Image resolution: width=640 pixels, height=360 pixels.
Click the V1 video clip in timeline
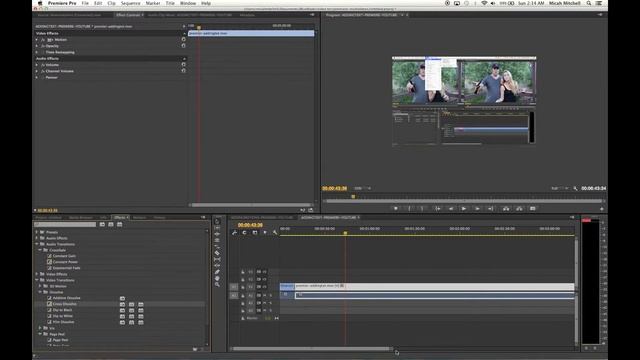pos(434,287)
